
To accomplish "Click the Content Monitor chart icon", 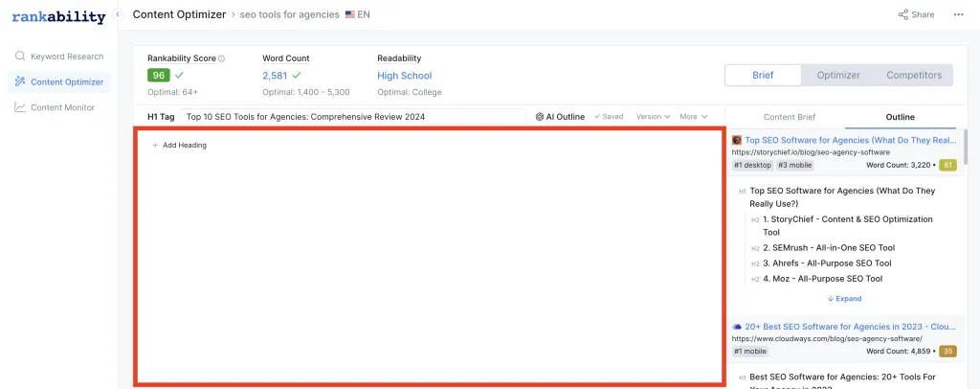I will coord(20,107).
